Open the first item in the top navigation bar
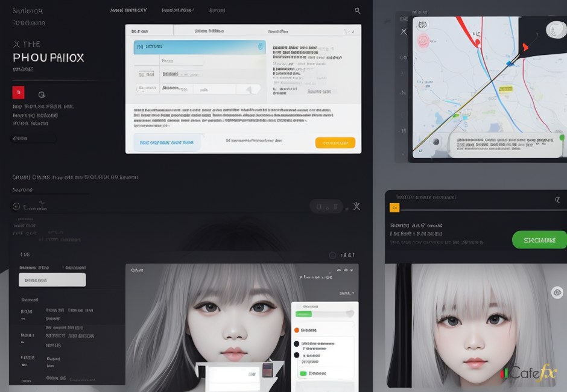This screenshot has height=392, width=567. pyautogui.click(x=128, y=10)
